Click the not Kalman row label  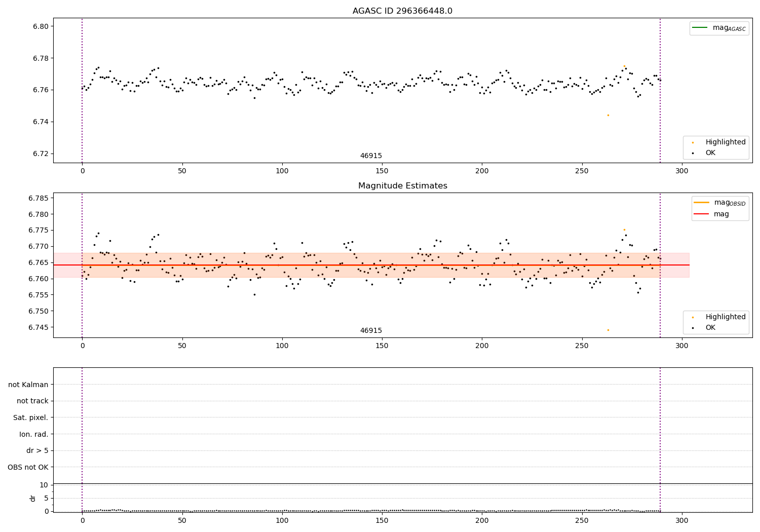point(28,385)
